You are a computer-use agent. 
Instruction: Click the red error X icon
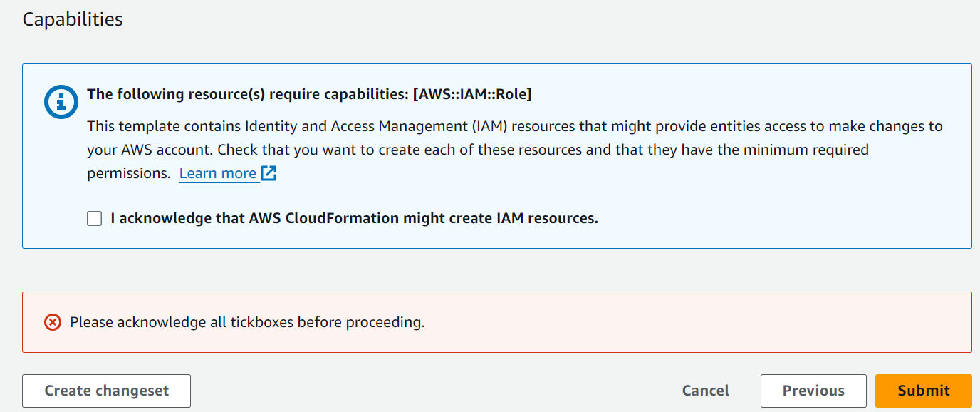[x=53, y=322]
